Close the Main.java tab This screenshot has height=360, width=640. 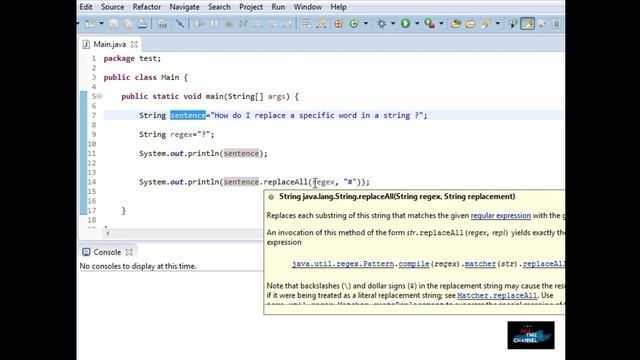tap(134, 44)
